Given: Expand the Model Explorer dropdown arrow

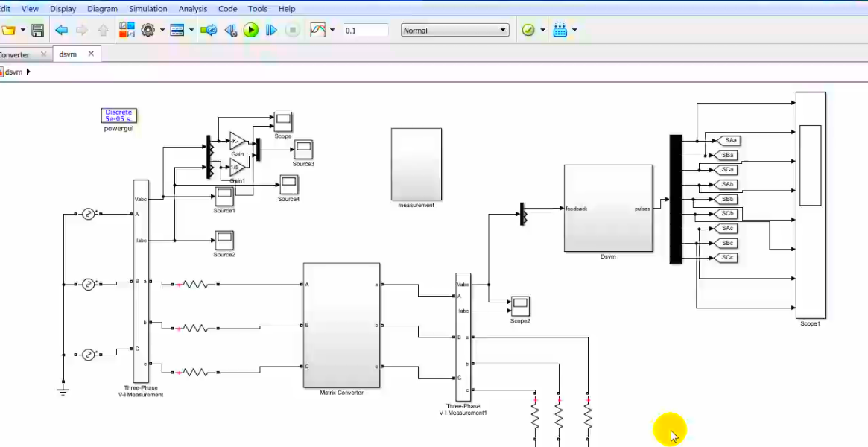Looking at the screenshot, I should coord(191,31).
